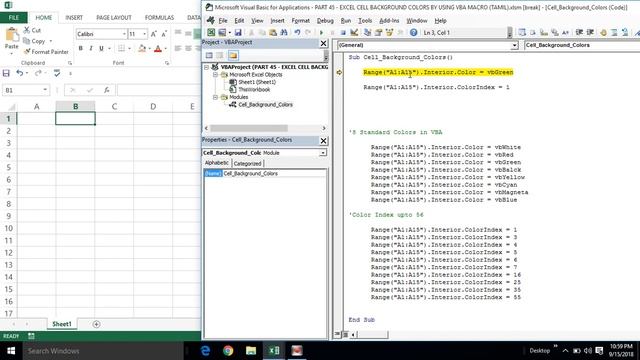Toggle Design Mode icon in VBA toolbar
640x360 pixels.
coord(354,32)
